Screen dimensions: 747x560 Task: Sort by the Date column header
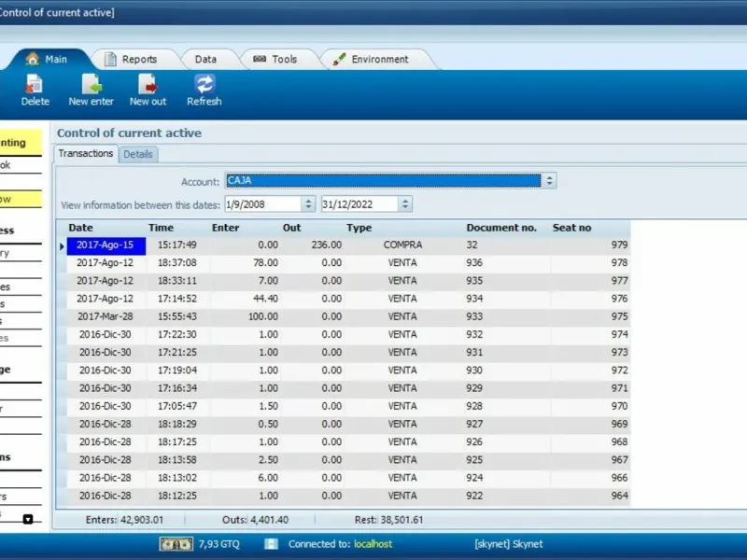click(x=80, y=228)
